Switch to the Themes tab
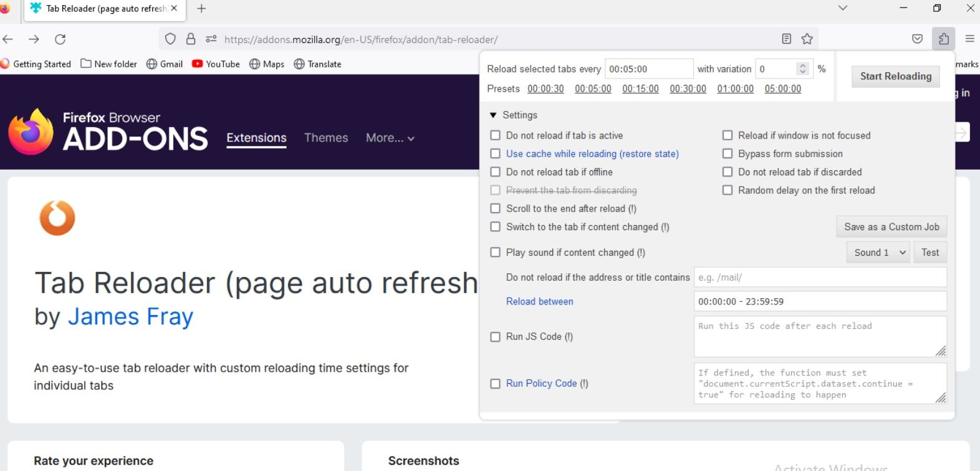The width and height of the screenshot is (980, 471). 326,138
